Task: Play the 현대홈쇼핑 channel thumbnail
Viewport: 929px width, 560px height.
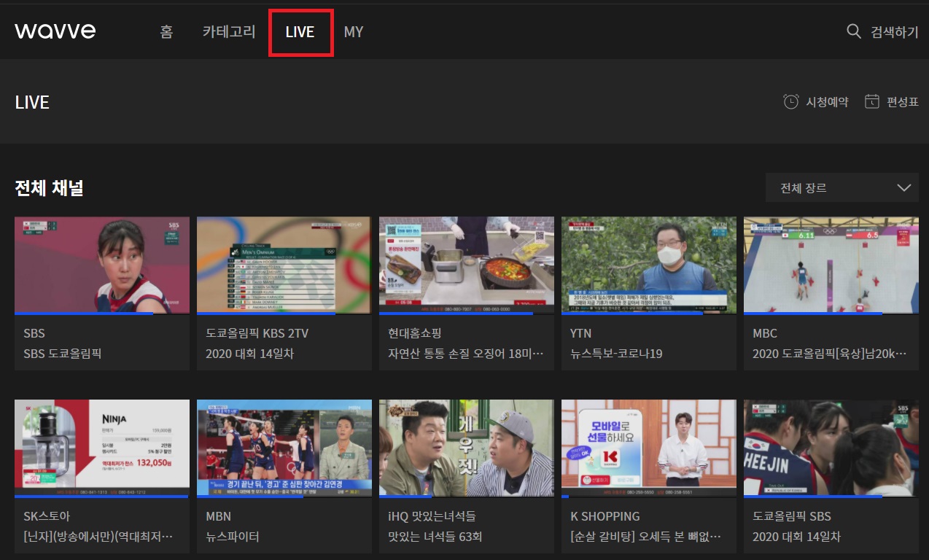Action: [x=467, y=265]
